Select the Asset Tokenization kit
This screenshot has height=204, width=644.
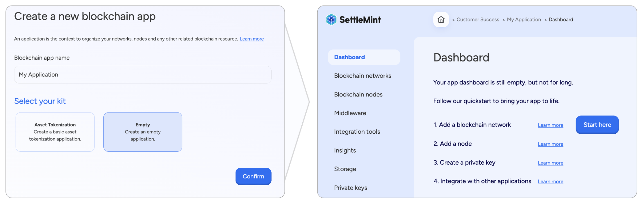[x=55, y=132]
